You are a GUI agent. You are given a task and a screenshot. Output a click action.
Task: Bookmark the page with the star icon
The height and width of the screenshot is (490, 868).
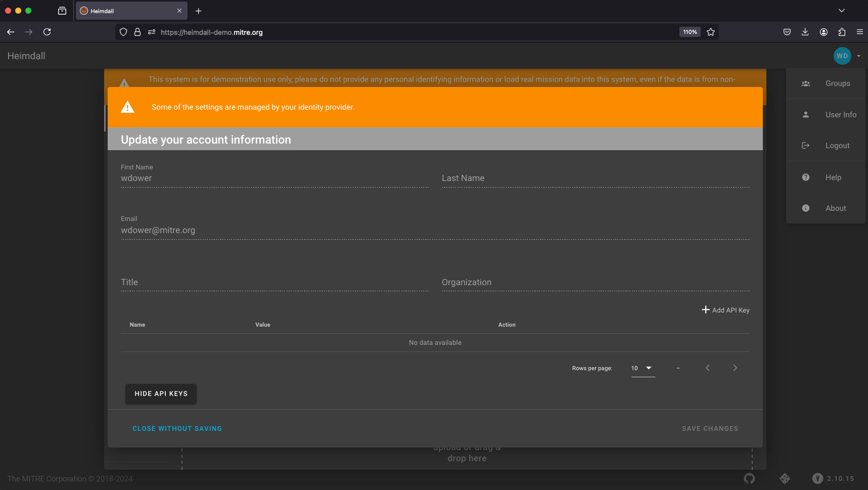[711, 32]
